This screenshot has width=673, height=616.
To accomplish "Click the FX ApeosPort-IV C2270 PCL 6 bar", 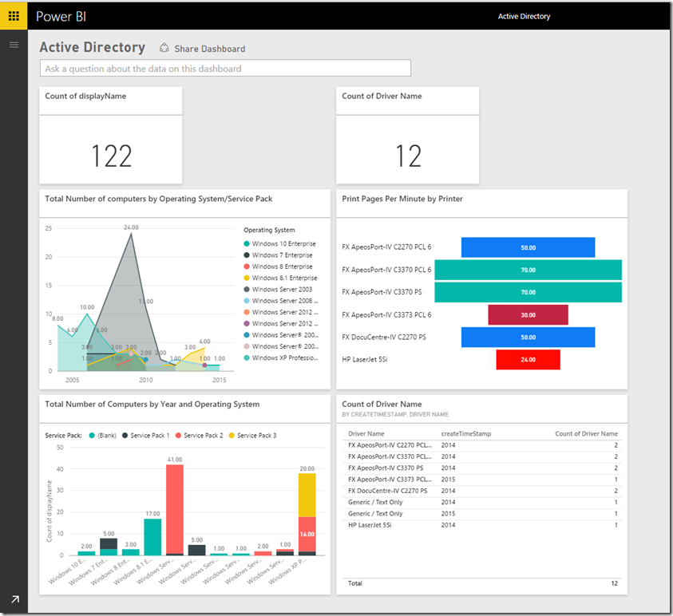I will (528, 247).
